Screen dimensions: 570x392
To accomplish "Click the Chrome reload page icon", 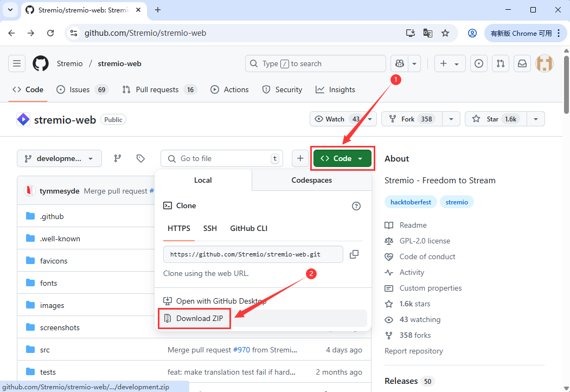I will [x=50, y=33].
